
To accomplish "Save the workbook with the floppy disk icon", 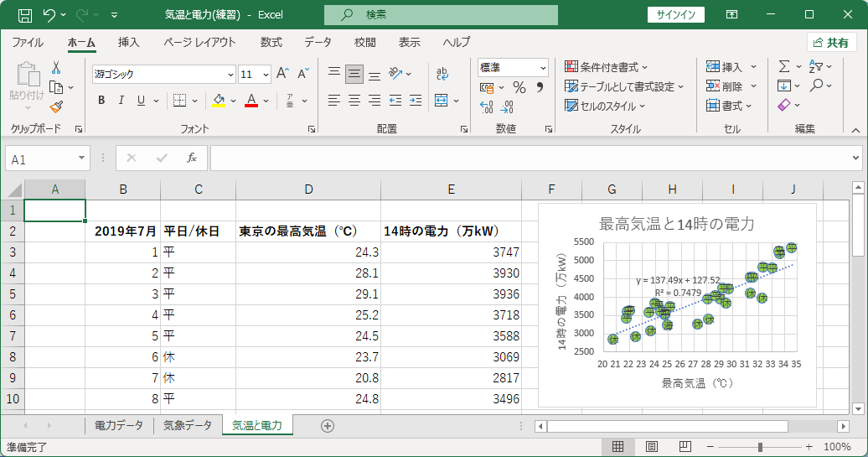I will click(x=25, y=15).
